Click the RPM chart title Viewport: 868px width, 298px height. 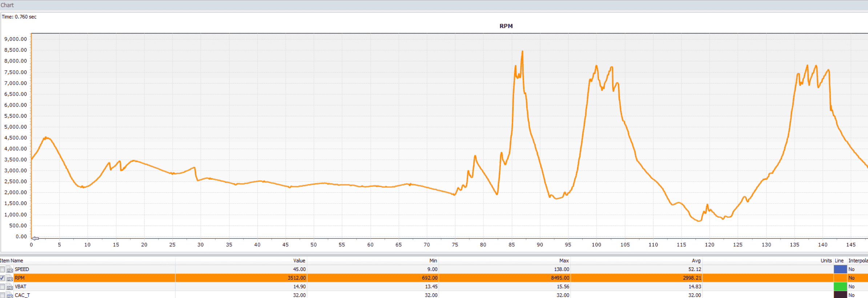pos(506,26)
